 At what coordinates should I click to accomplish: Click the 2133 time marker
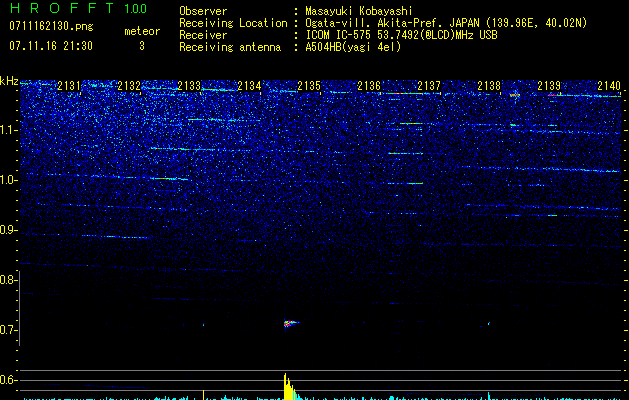click(189, 86)
